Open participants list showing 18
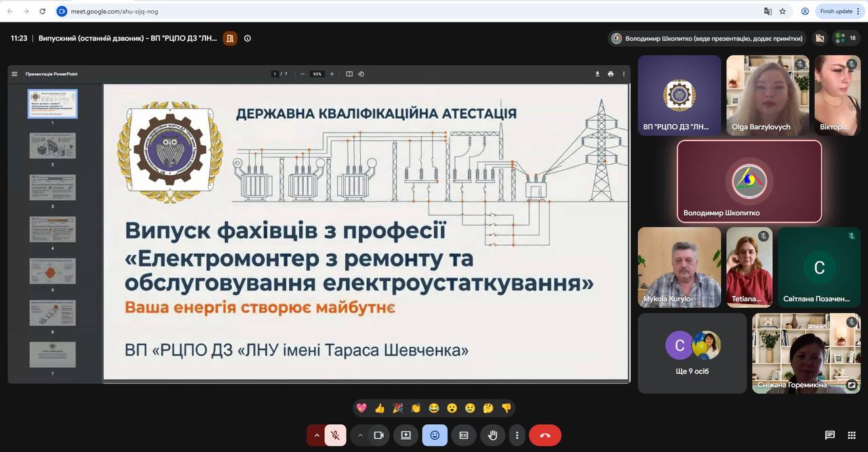The width and height of the screenshot is (868, 452). click(x=847, y=39)
